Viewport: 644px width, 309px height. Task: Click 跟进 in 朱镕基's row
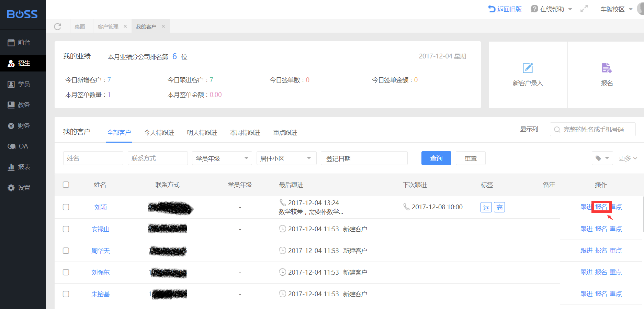pyautogui.click(x=586, y=294)
